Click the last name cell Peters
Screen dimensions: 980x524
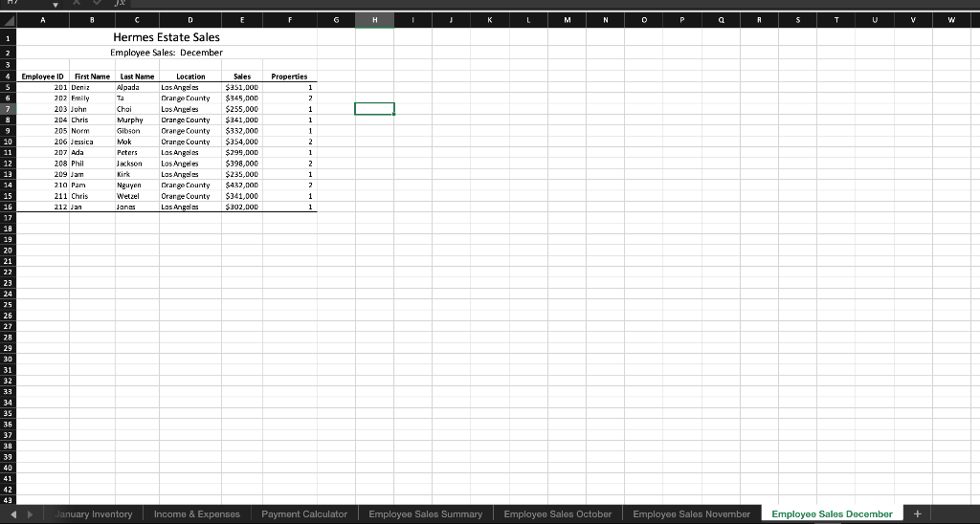click(137, 152)
